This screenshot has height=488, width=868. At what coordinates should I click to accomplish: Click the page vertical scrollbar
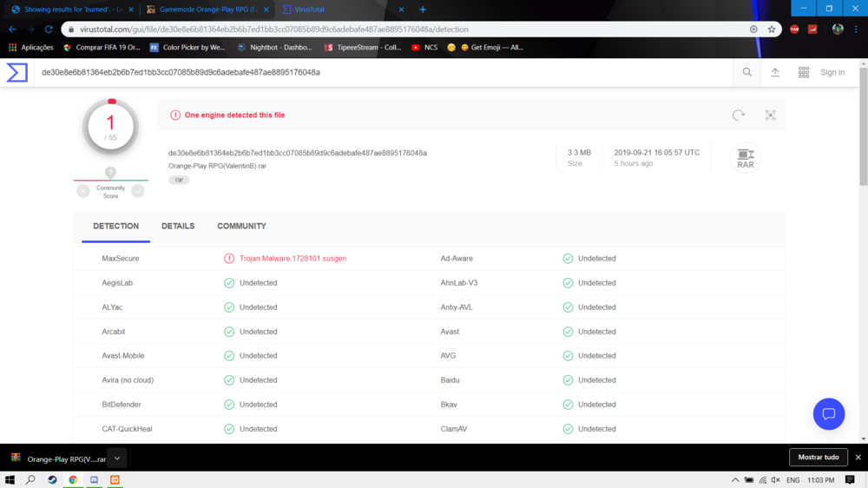click(864, 127)
